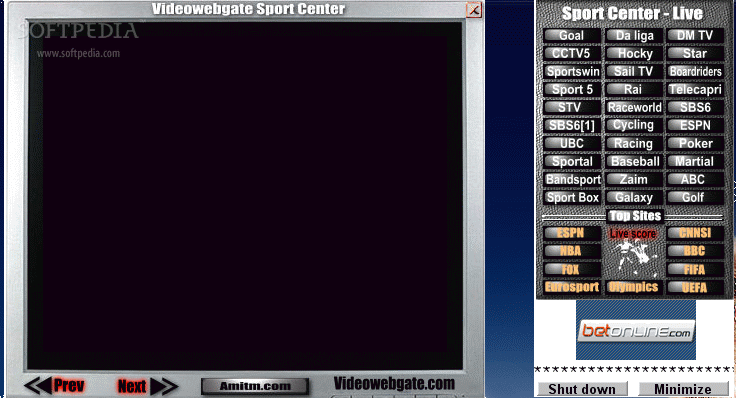
Task: Click the Sportal channel button
Action: pos(572,161)
